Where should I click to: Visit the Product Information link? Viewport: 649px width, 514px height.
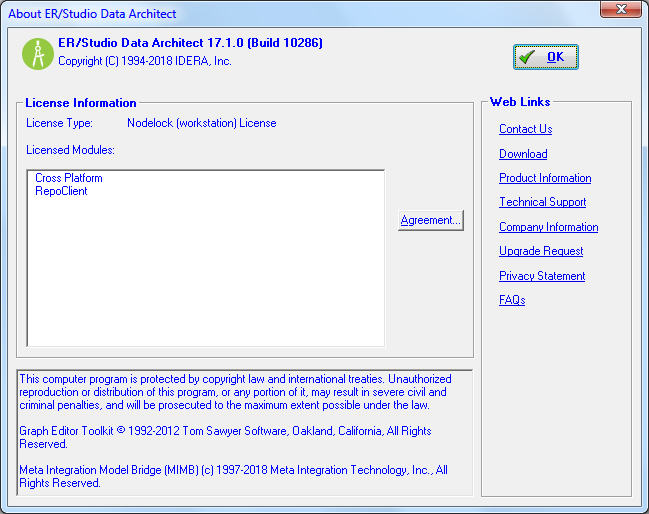pos(545,178)
